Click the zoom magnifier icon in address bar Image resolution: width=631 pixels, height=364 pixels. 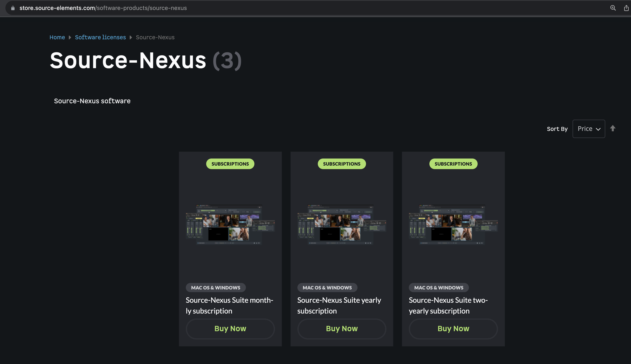click(613, 8)
